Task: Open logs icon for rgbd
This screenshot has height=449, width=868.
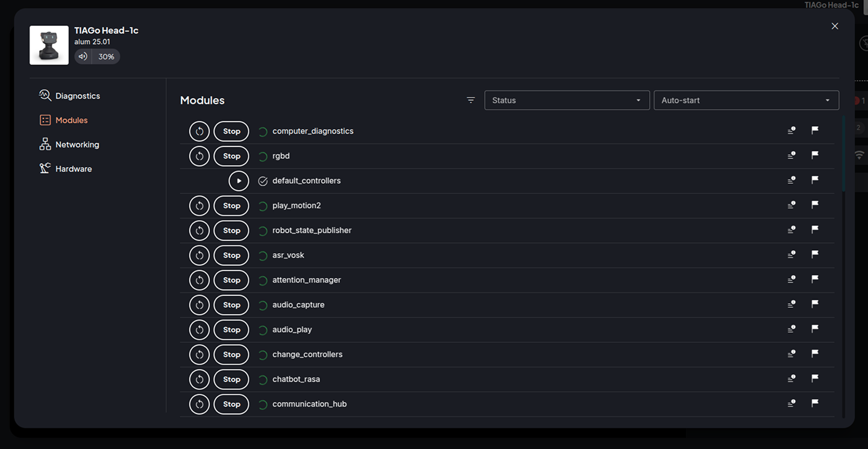Action: click(791, 155)
